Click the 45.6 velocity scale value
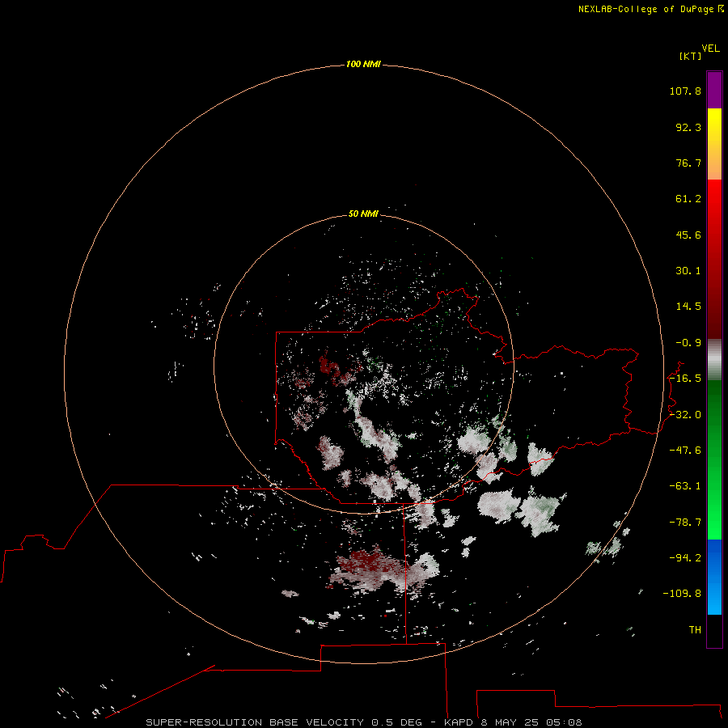Image resolution: width=728 pixels, height=728 pixels. pyautogui.click(x=688, y=235)
